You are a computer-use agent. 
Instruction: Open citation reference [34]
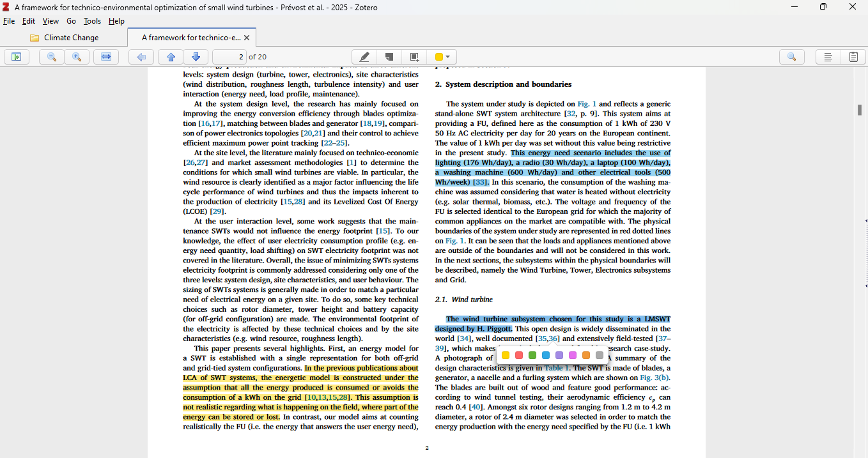click(464, 339)
